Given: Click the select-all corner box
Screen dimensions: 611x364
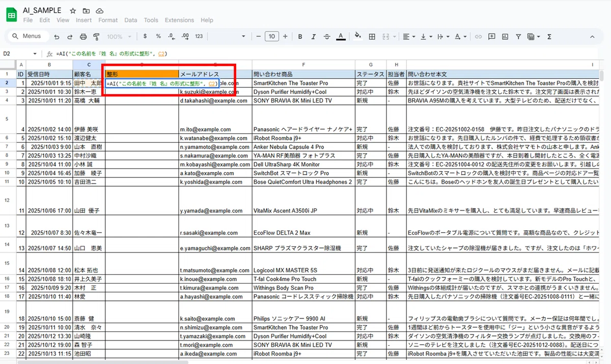Looking at the screenshot, I should tap(8, 65).
